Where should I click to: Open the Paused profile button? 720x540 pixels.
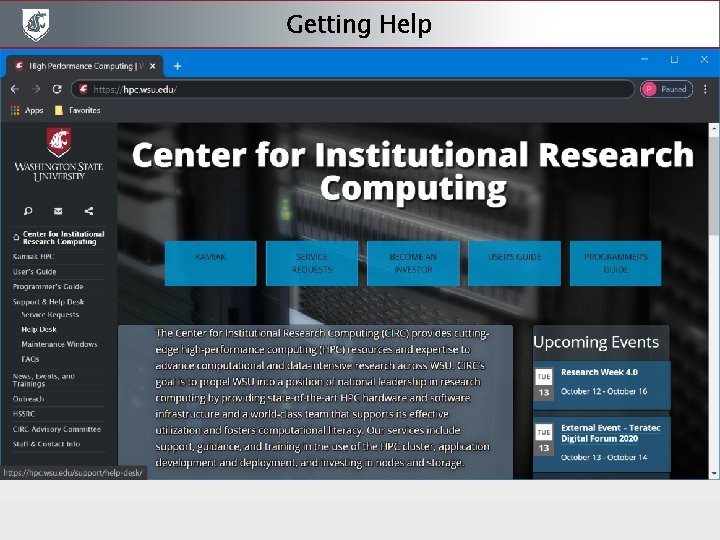[667, 89]
